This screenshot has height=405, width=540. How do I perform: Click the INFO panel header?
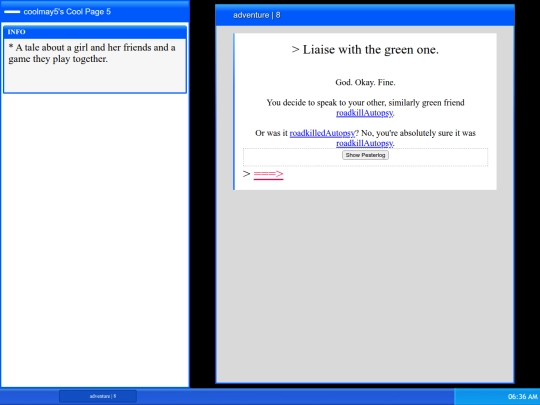[x=95, y=32]
